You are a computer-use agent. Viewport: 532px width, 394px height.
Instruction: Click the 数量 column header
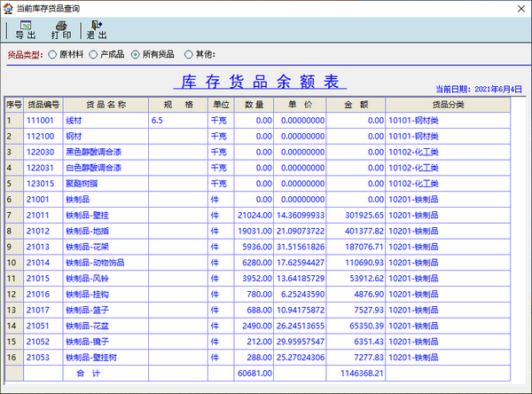point(254,104)
